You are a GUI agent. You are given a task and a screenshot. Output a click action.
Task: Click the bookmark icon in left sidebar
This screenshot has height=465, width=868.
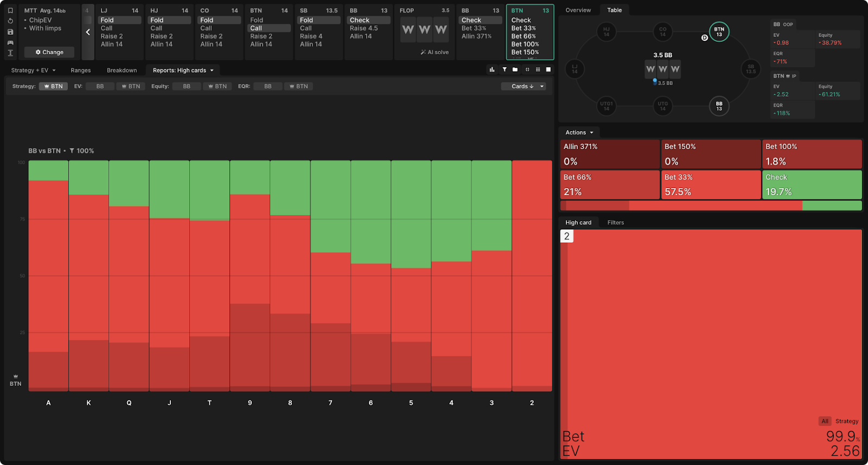point(10,10)
